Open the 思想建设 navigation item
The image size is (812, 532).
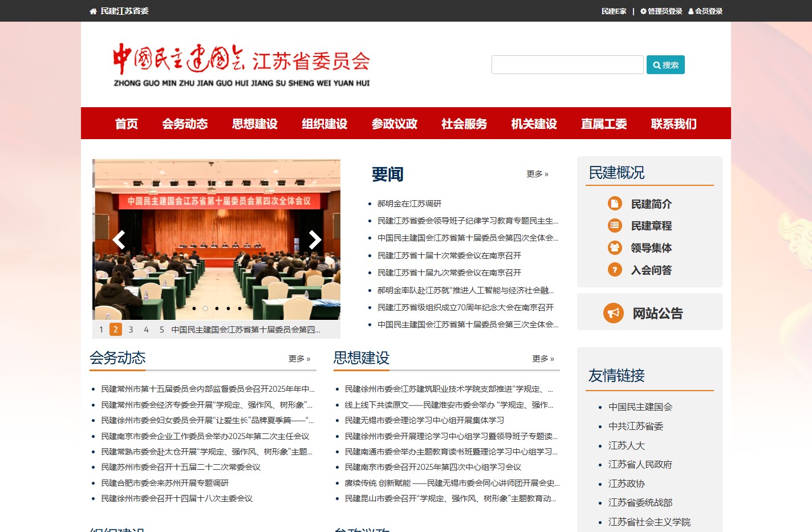click(x=255, y=124)
